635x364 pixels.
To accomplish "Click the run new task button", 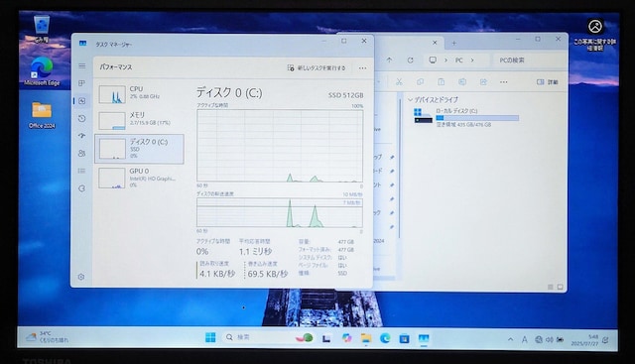I will click(317, 68).
